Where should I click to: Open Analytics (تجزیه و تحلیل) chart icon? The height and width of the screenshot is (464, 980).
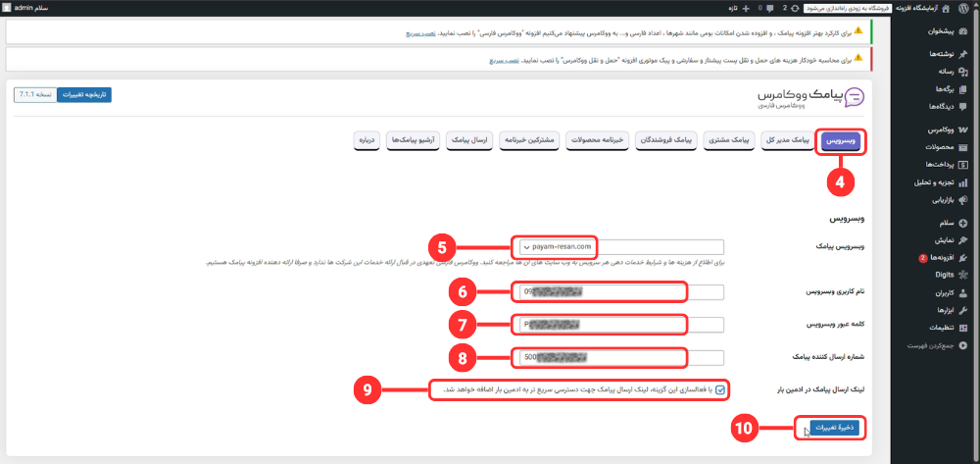click(x=964, y=181)
